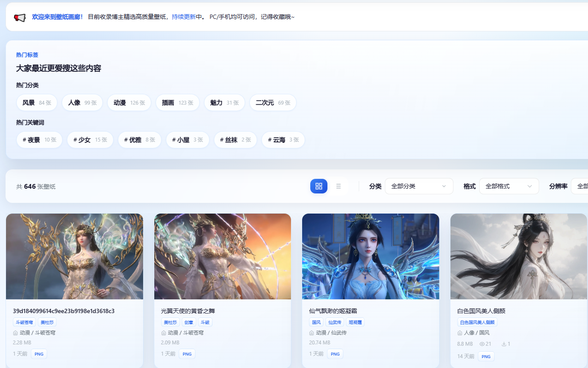
Task: Open the 白色国风美人侧颜 wallpaper thumbnail
Action: point(519,256)
